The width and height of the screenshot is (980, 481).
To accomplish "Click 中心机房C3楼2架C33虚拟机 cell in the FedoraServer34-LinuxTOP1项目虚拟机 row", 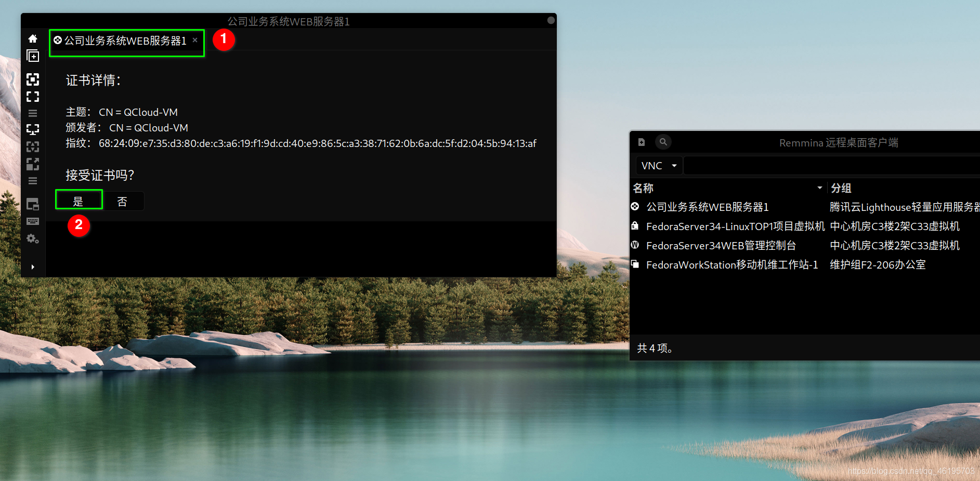I will click(x=895, y=226).
